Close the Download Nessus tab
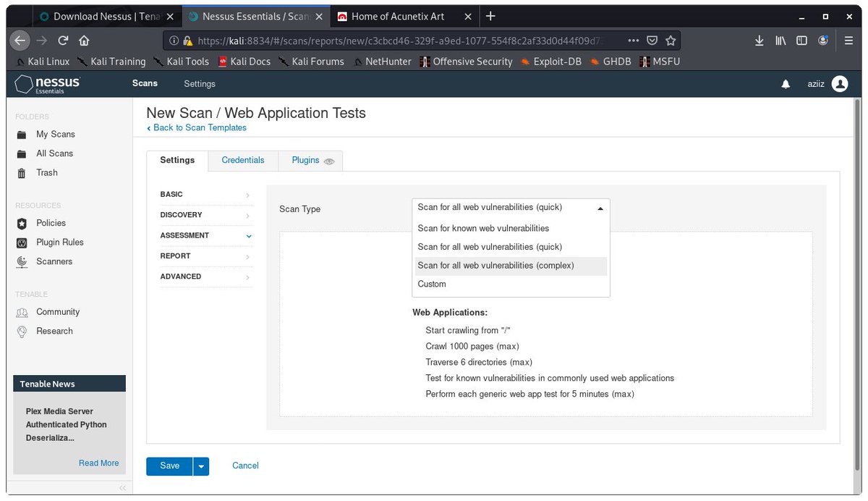This screenshot has width=868, height=501. (x=170, y=16)
